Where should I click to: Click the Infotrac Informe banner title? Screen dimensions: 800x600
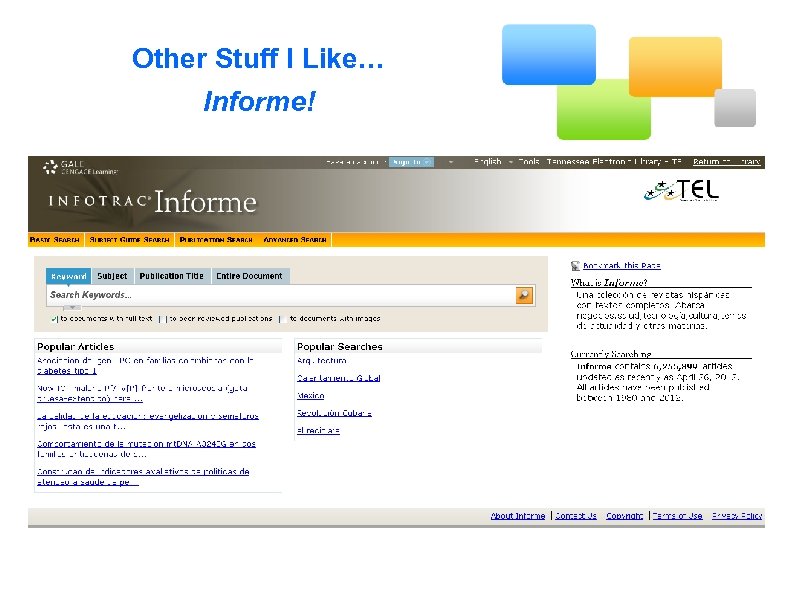point(153,202)
